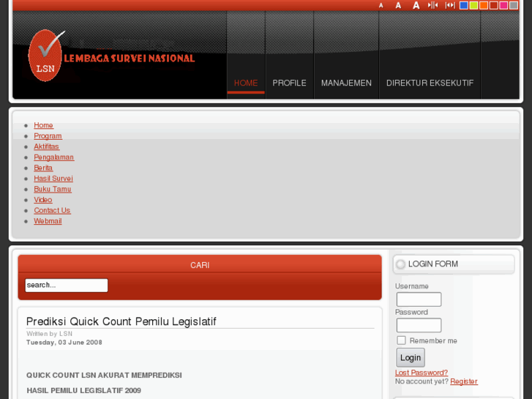532x399 pixels.
Task: Click 'HASIL PEMILU LEGISLATIF 2009' text
Action: (84, 390)
